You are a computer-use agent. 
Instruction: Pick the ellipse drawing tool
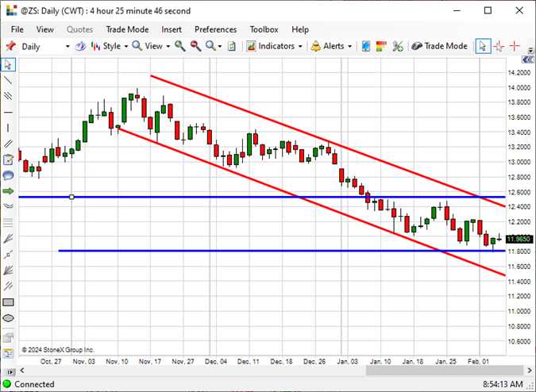coord(8,318)
